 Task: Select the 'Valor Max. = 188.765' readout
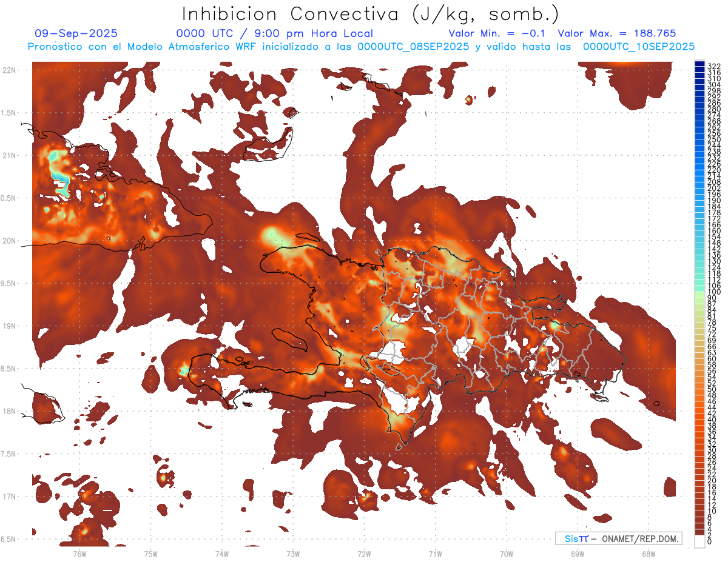[617, 34]
